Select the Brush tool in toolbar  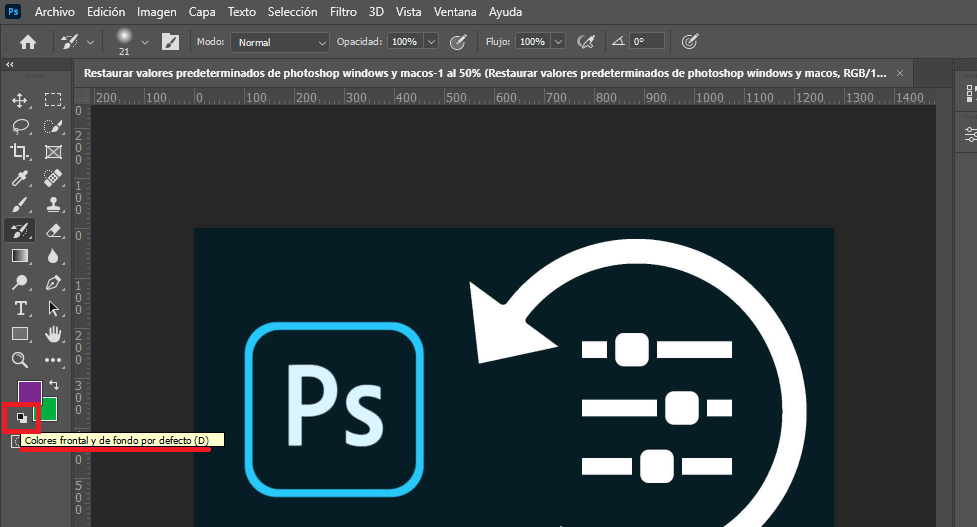[20, 204]
